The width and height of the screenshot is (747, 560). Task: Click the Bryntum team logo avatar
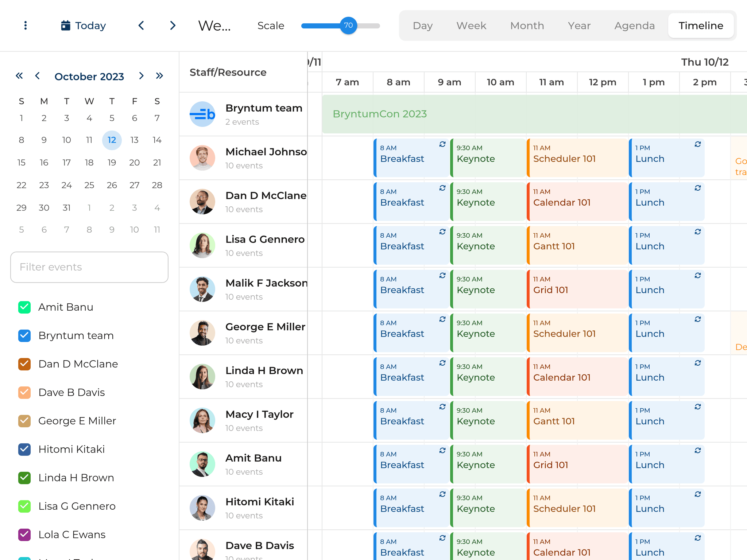(x=202, y=114)
